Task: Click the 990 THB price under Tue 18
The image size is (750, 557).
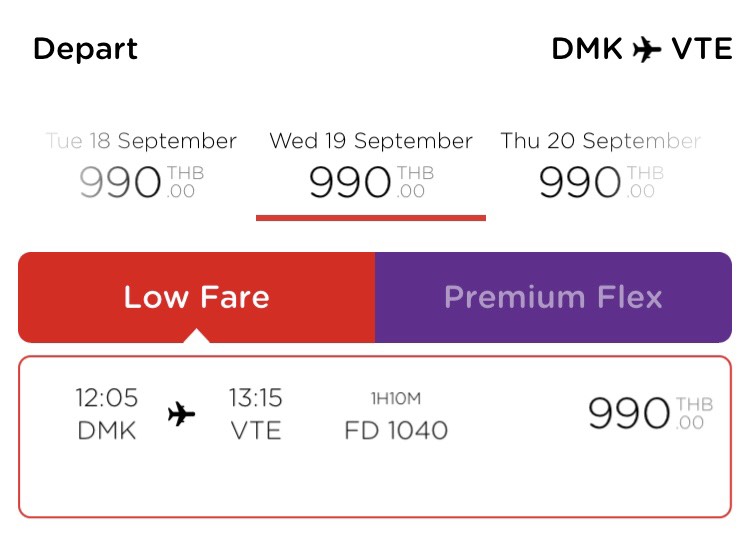Action: point(142,182)
